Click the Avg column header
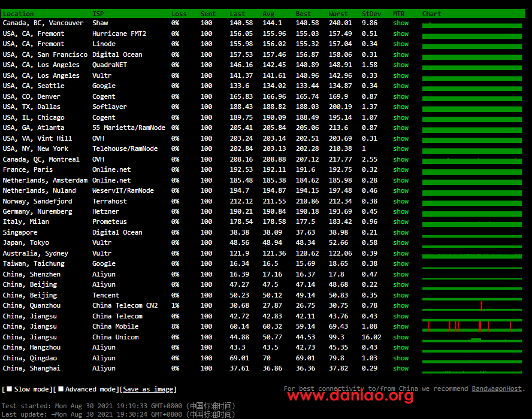This screenshot has width=532, height=419. (268, 14)
